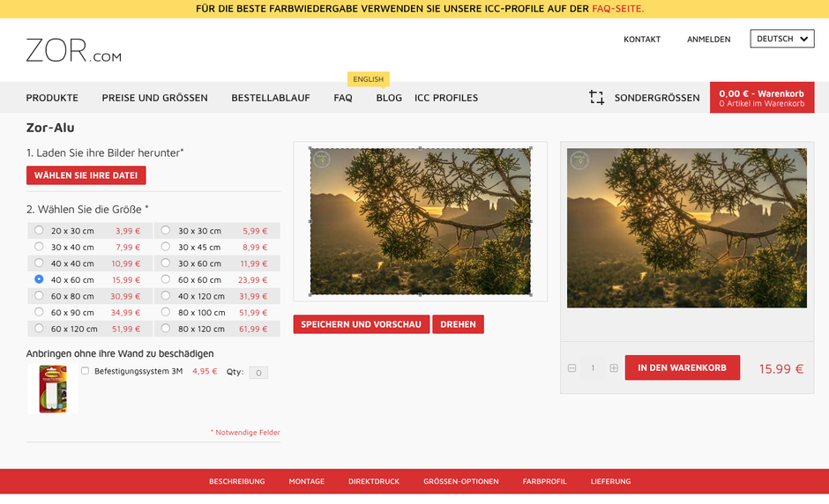This screenshot has width=829, height=504.
Task: Open the Produkte menu
Action: tap(52, 98)
